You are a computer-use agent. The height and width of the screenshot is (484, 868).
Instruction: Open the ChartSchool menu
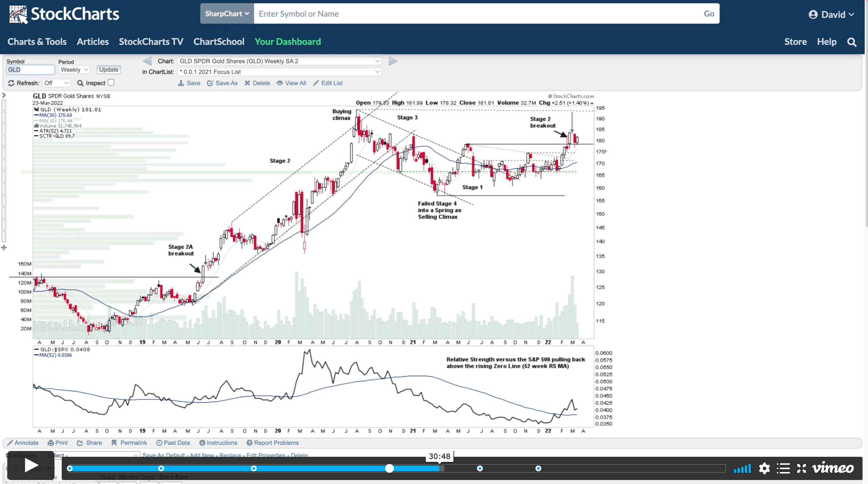click(219, 42)
